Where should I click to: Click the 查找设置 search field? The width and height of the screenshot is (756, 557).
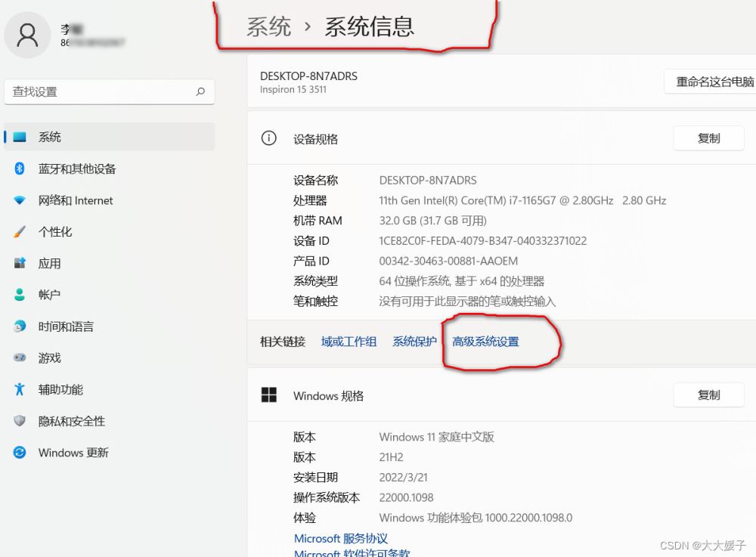[110, 91]
